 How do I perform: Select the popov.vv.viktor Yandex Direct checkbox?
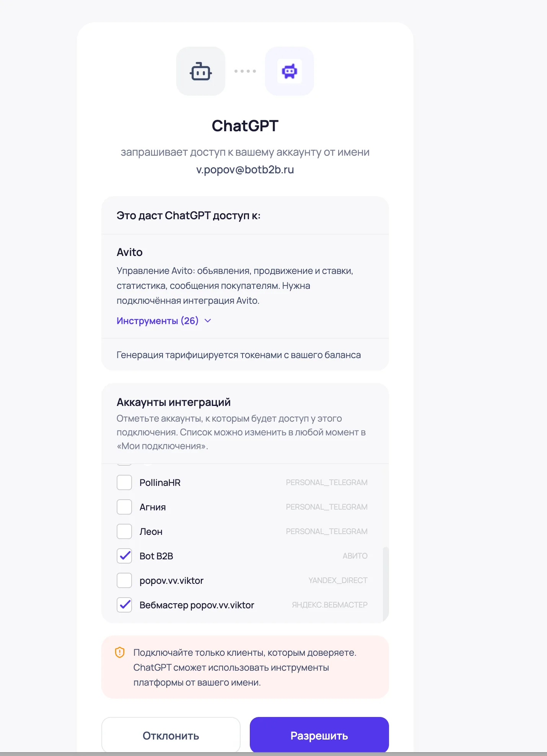124,580
